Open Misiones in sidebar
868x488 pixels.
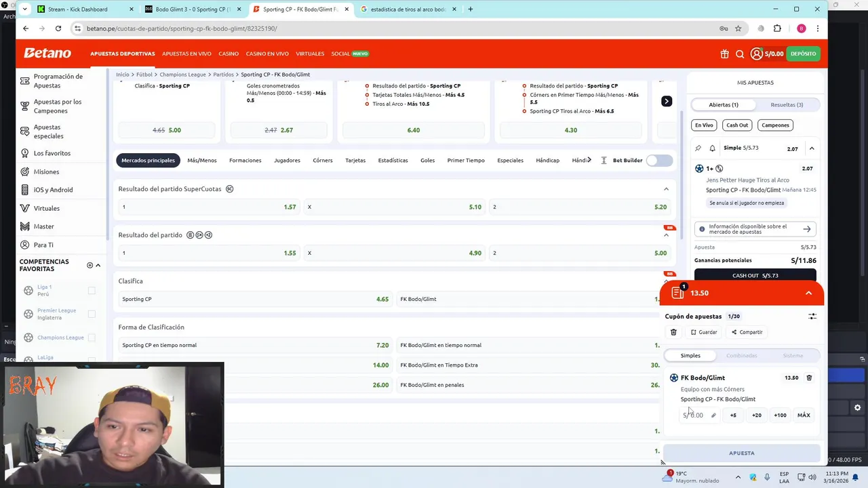[x=46, y=171]
